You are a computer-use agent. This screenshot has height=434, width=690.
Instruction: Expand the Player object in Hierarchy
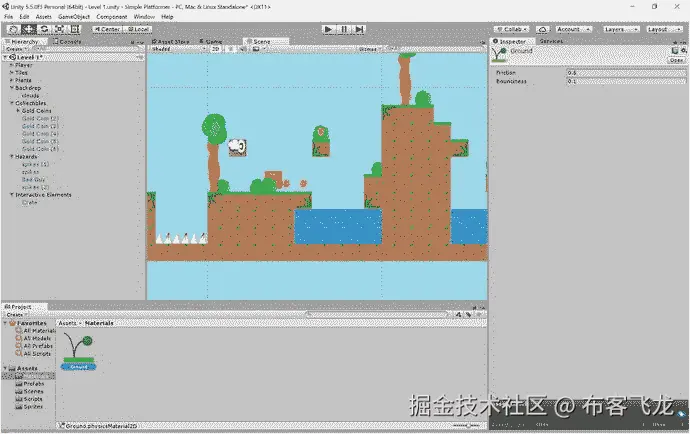point(11,65)
